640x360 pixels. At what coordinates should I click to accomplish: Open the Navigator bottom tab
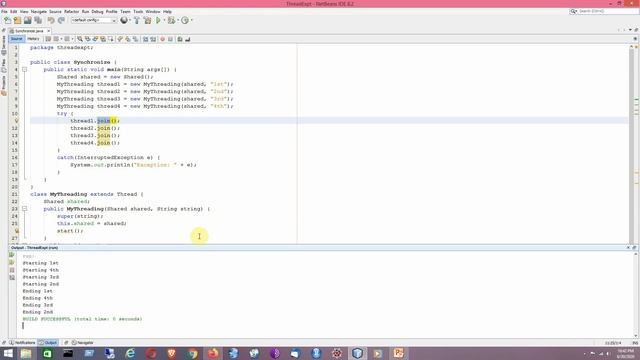click(82, 343)
